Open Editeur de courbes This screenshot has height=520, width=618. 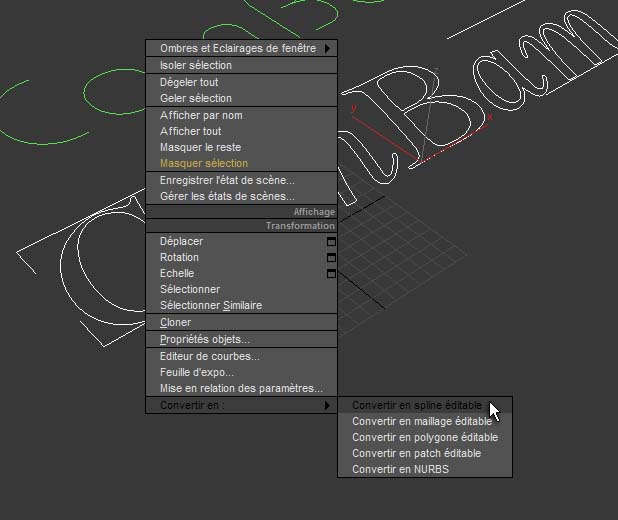pos(241,356)
